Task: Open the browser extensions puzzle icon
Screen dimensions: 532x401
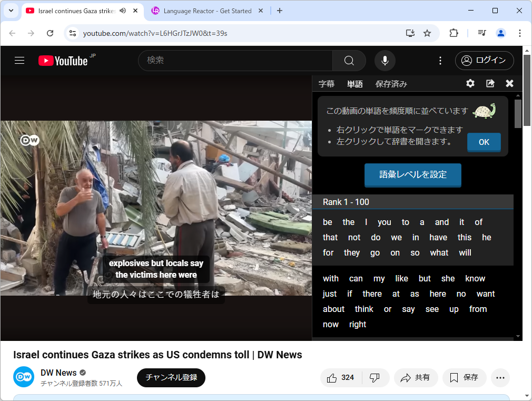Action: click(x=454, y=33)
